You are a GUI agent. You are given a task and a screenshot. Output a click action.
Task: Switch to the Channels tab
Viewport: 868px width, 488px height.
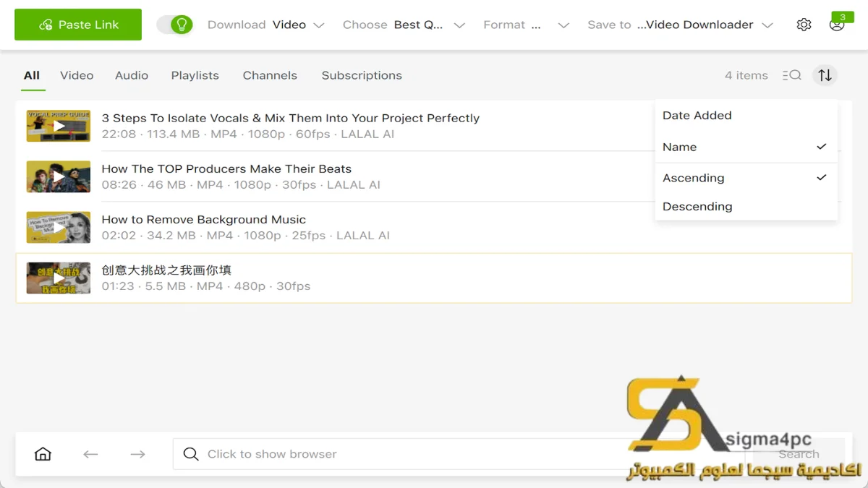(x=270, y=75)
